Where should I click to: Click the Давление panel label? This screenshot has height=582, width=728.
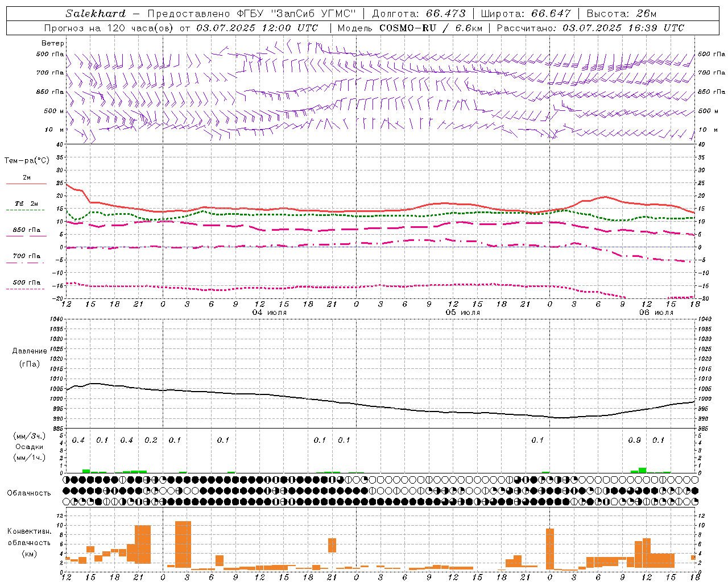pos(30,351)
